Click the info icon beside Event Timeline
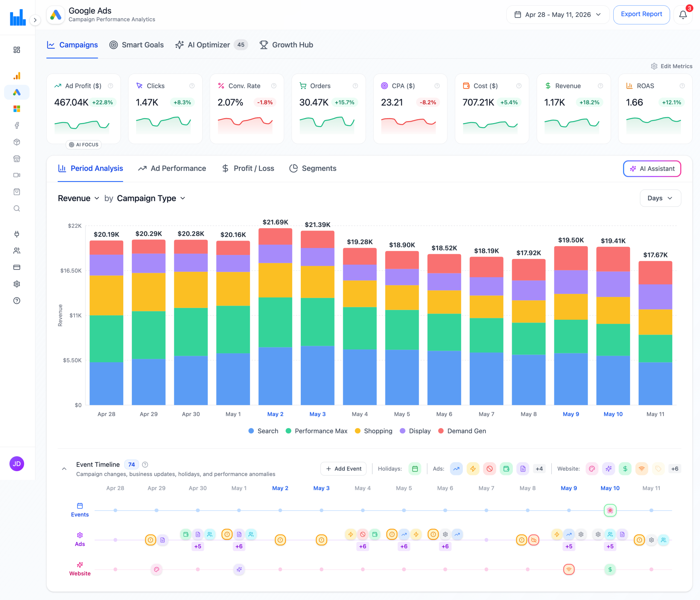Image resolution: width=700 pixels, height=600 pixels. 145,464
